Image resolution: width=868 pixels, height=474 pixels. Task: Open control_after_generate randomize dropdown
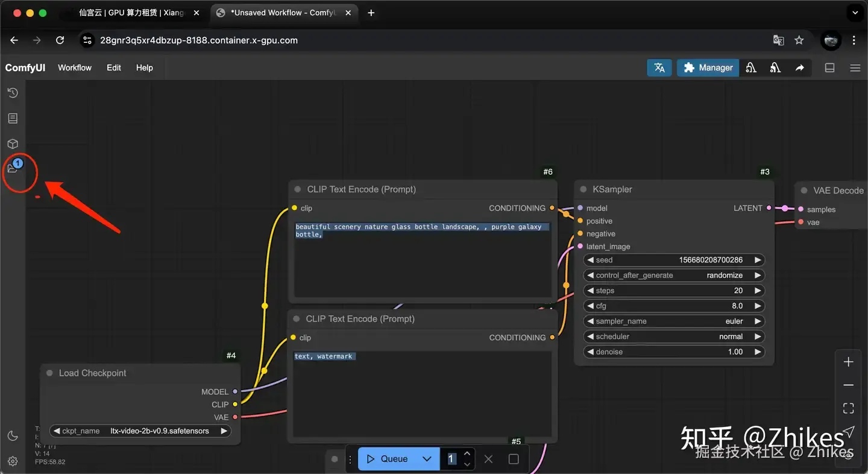(x=674, y=275)
